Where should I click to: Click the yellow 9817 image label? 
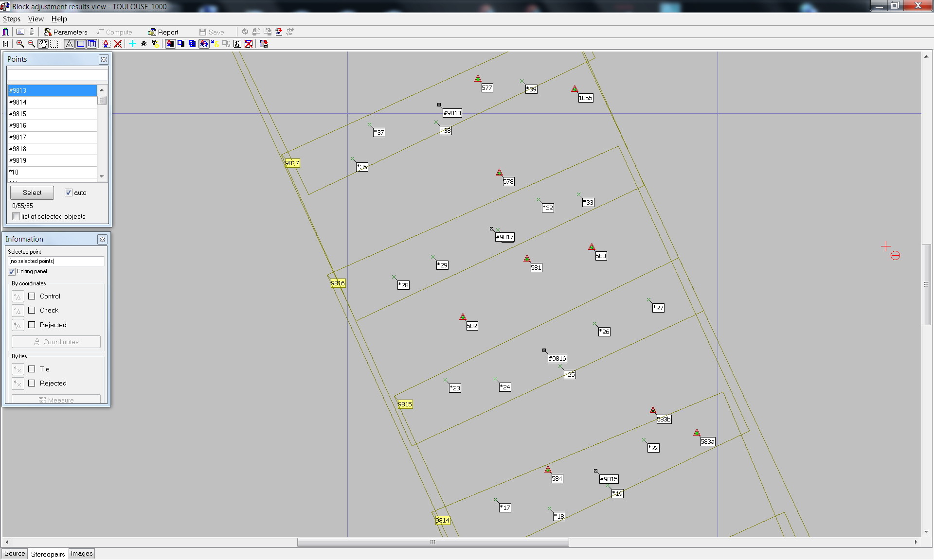292,163
